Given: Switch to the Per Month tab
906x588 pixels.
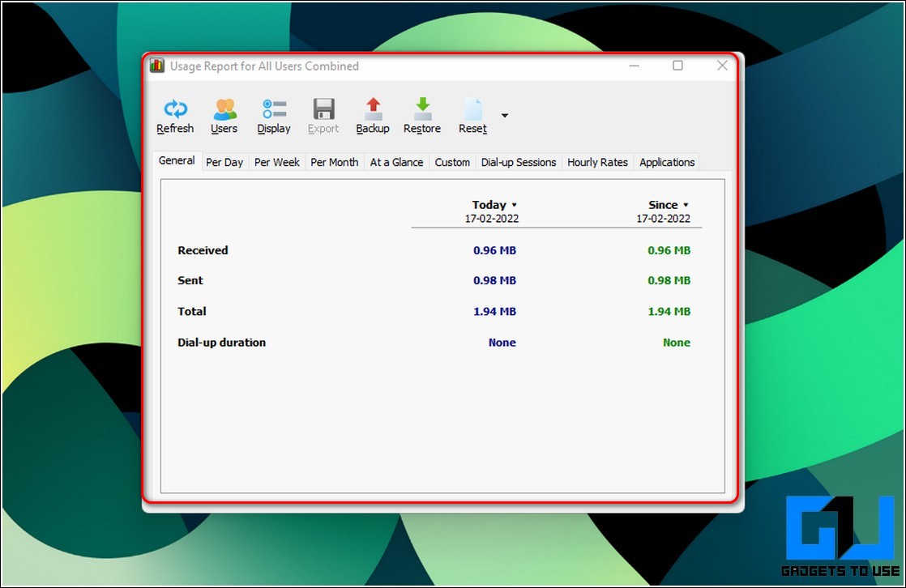Looking at the screenshot, I should tap(335, 162).
